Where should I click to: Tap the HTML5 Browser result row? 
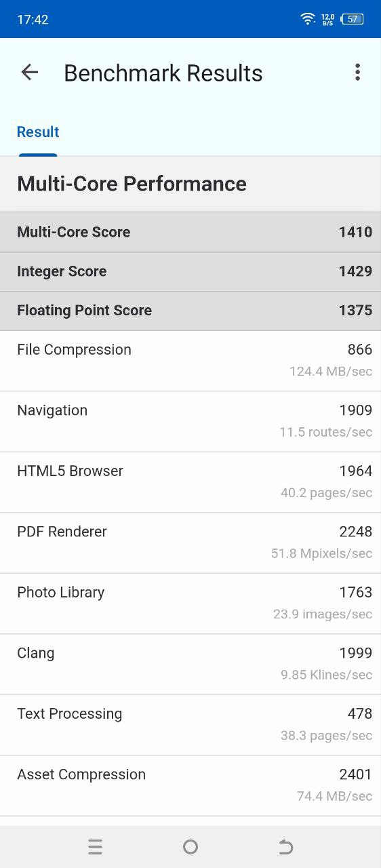(190, 482)
